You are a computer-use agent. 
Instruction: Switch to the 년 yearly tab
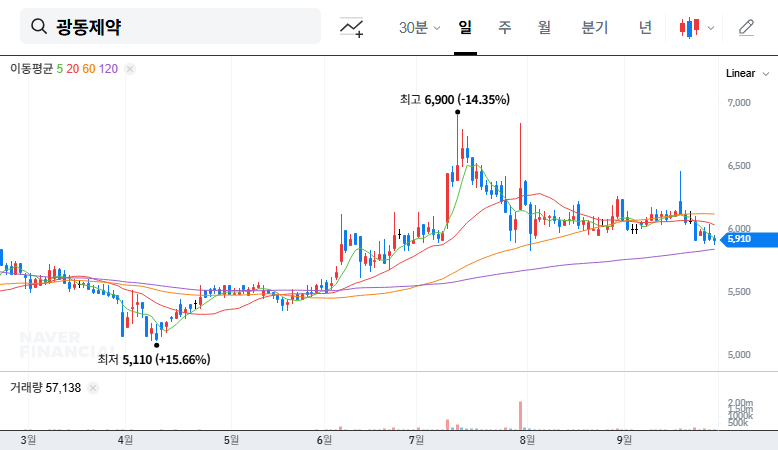pyautogui.click(x=645, y=27)
